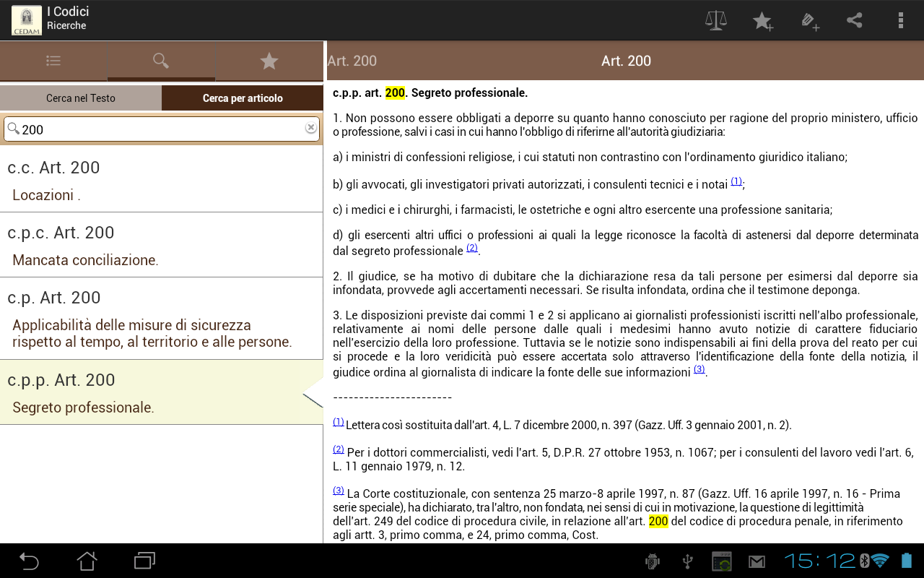The height and width of the screenshot is (578, 924).
Task: Open the overflow menu with three dots
Action: click(900, 20)
